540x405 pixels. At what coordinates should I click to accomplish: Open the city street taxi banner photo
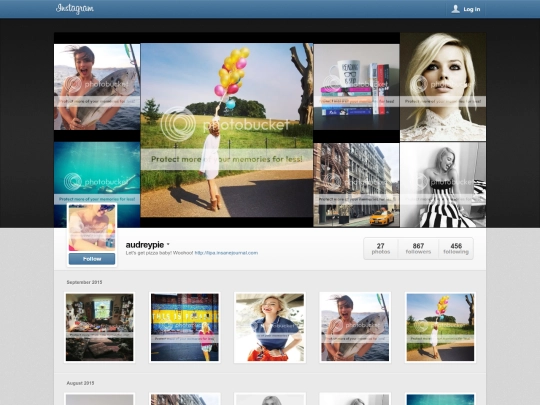point(356,185)
